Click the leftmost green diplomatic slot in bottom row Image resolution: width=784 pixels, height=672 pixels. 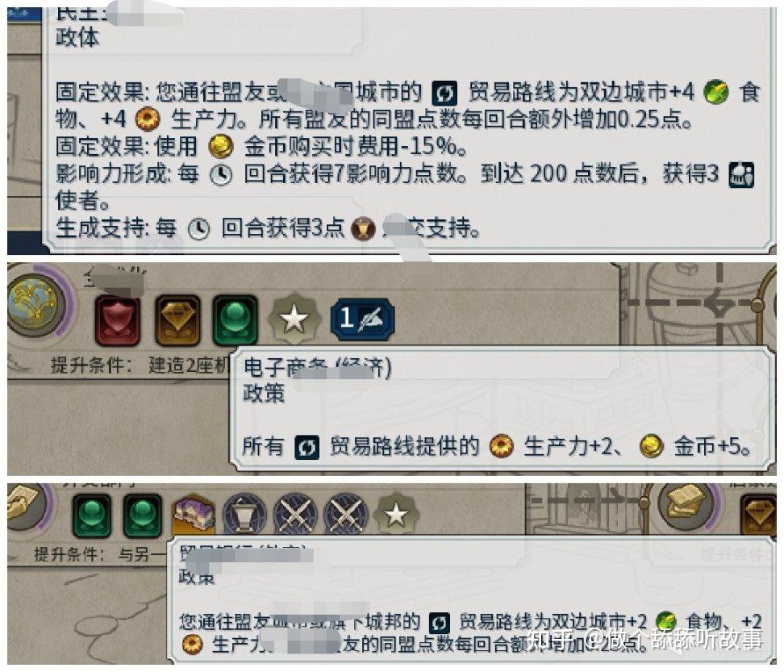click(x=91, y=515)
